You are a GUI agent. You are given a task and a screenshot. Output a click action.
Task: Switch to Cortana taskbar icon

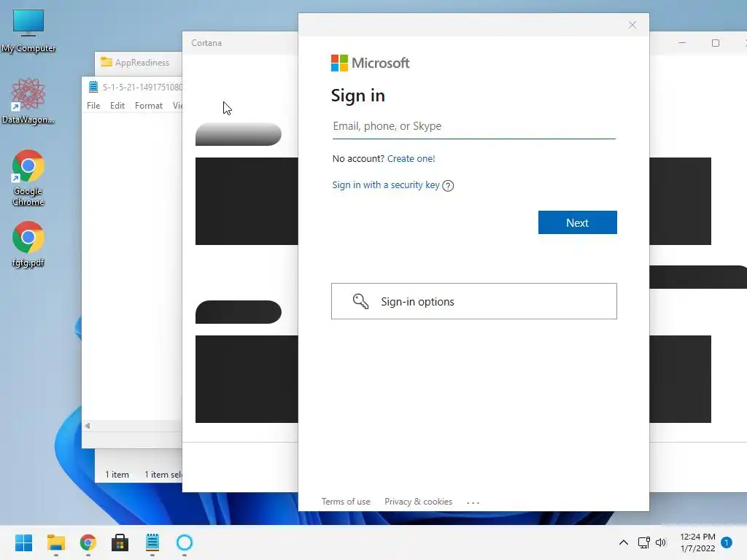coord(185,542)
